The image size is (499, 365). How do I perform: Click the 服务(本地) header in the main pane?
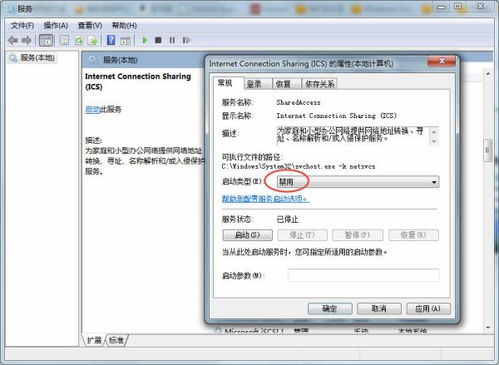pos(120,60)
